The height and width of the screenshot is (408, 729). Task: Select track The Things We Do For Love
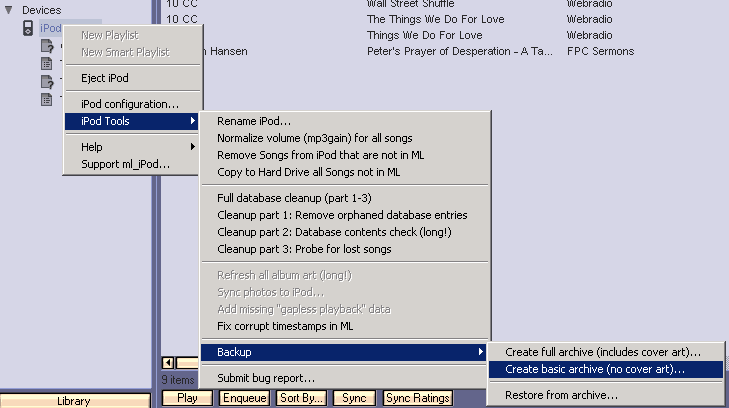point(436,20)
